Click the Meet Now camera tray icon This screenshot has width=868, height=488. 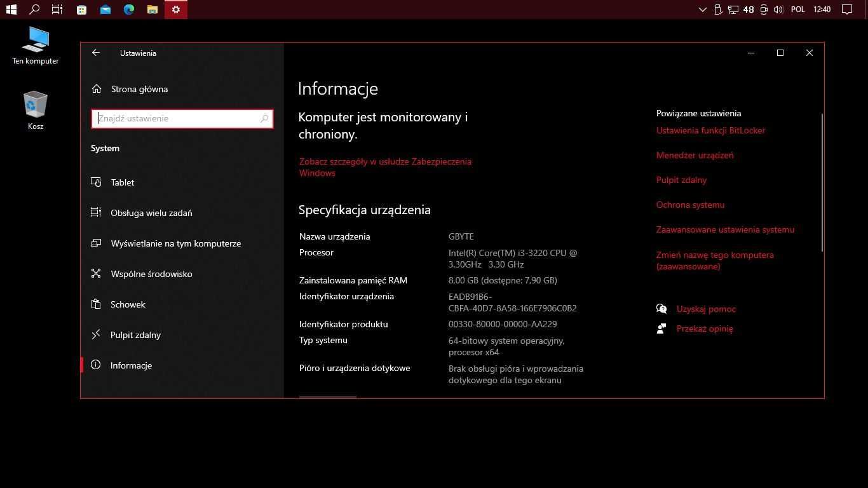[x=764, y=10]
